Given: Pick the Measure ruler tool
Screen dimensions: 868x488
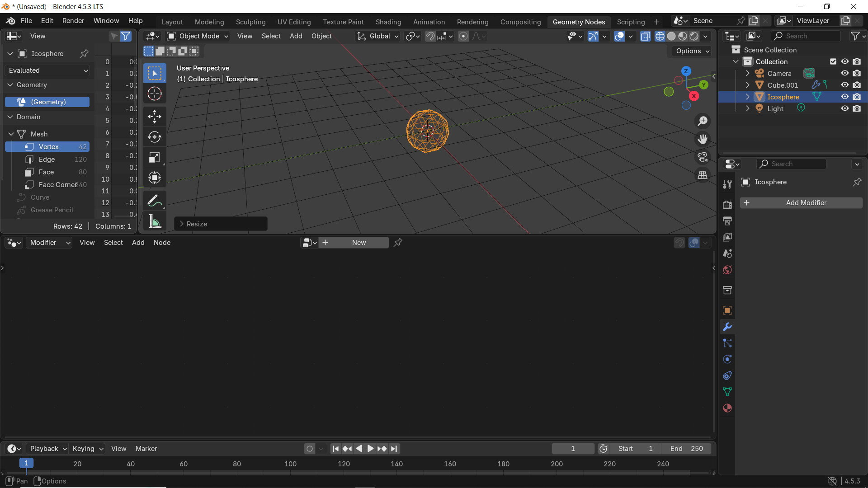Looking at the screenshot, I should point(154,221).
